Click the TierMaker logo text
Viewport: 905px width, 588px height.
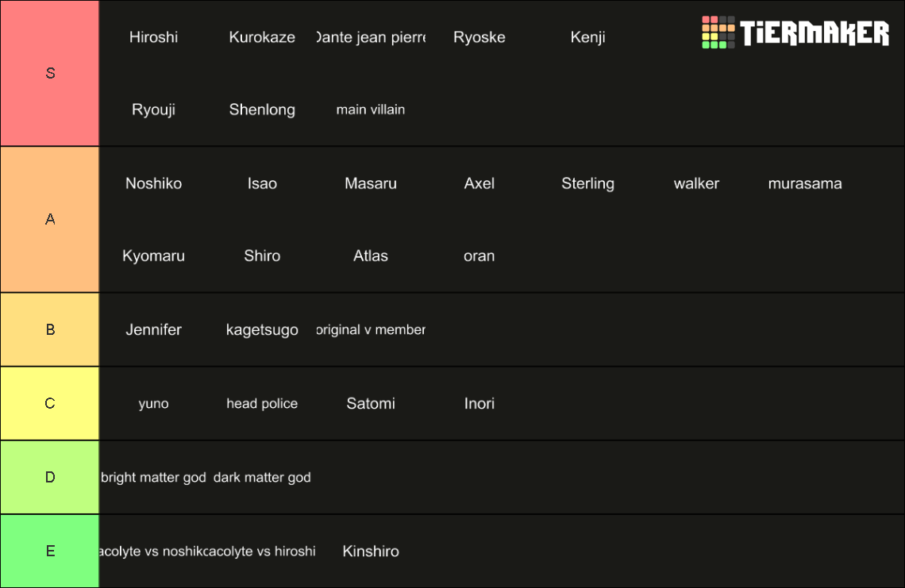[x=814, y=33]
